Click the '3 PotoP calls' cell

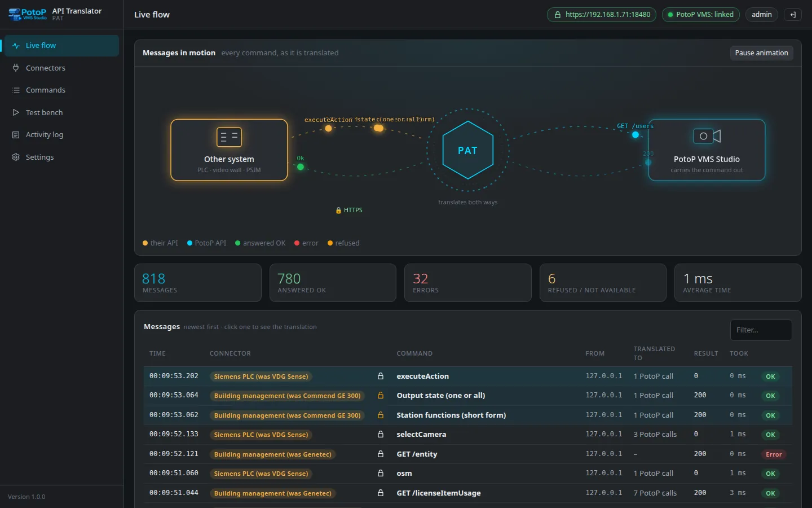pos(655,435)
